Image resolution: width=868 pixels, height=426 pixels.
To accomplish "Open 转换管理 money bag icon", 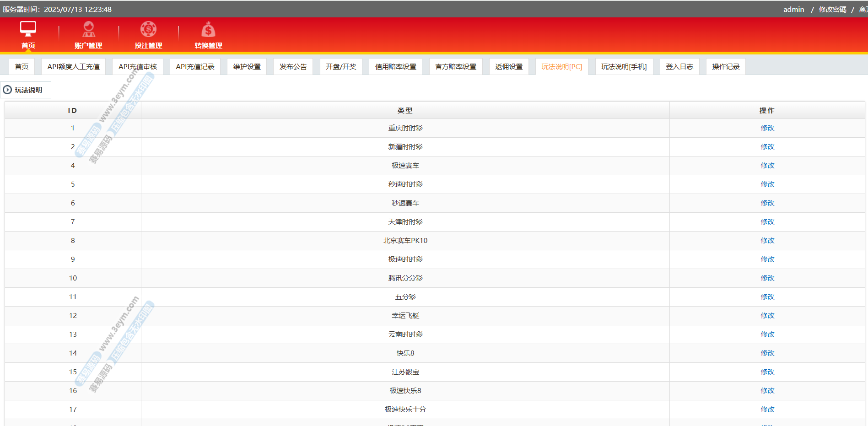I will click(x=208, y=30).
